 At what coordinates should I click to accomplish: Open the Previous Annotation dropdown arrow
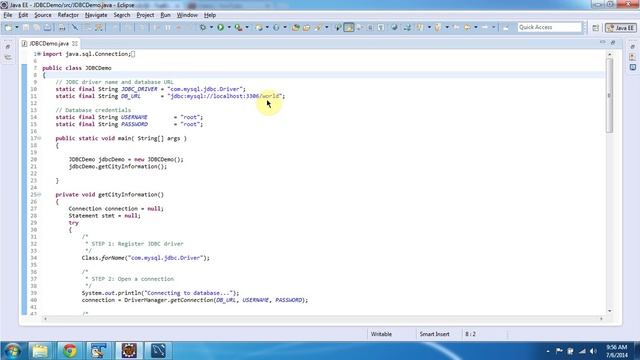point(447,27)
